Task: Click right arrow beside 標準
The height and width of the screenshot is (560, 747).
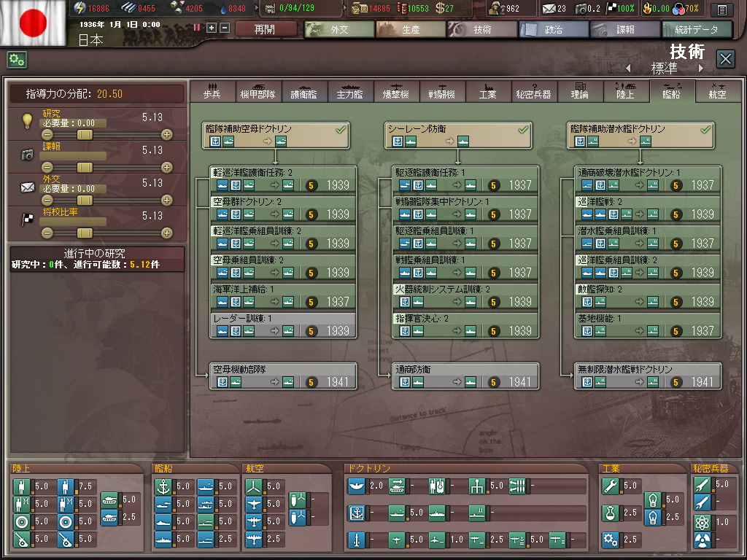Action: tap(701, 69)
